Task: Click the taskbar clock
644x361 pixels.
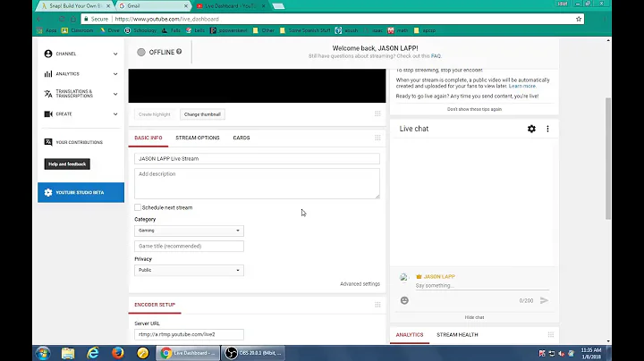Action: click(x=591, y=353)
